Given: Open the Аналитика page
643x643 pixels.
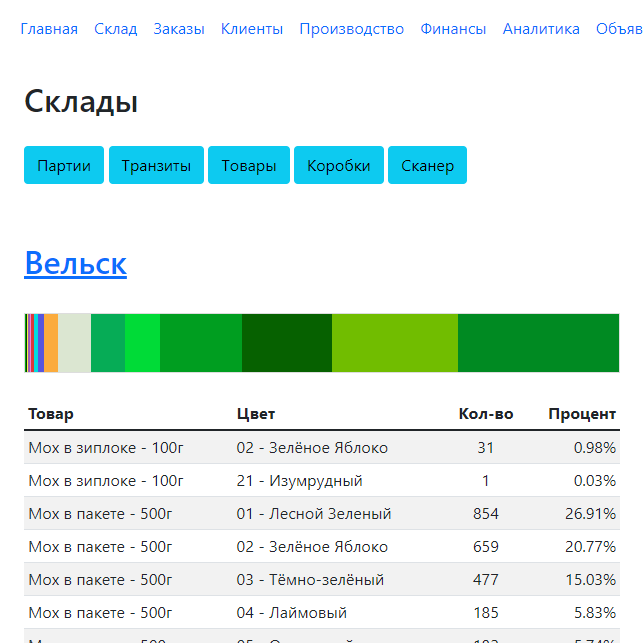Looking at the screenshot, I should (541, 29).
